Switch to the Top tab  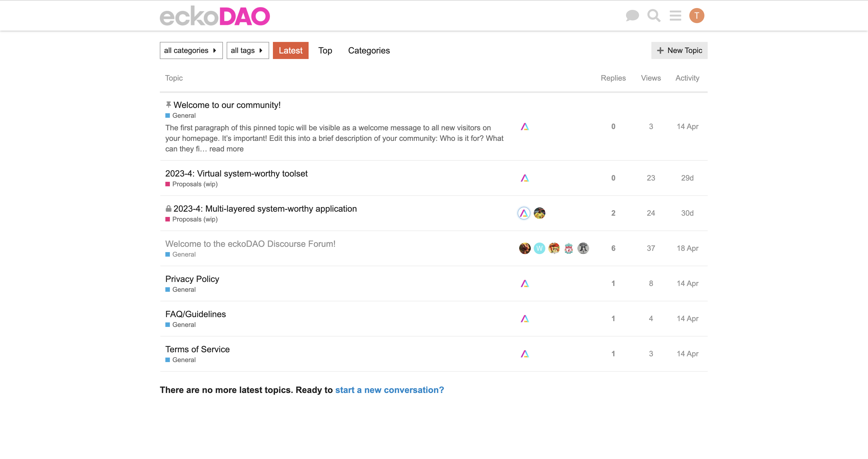tap(325, 50)
